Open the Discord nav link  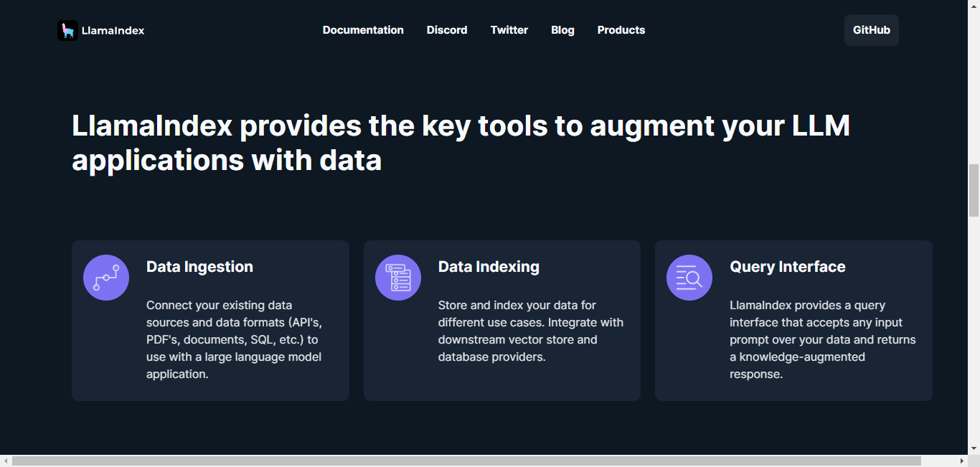point(447,30)
